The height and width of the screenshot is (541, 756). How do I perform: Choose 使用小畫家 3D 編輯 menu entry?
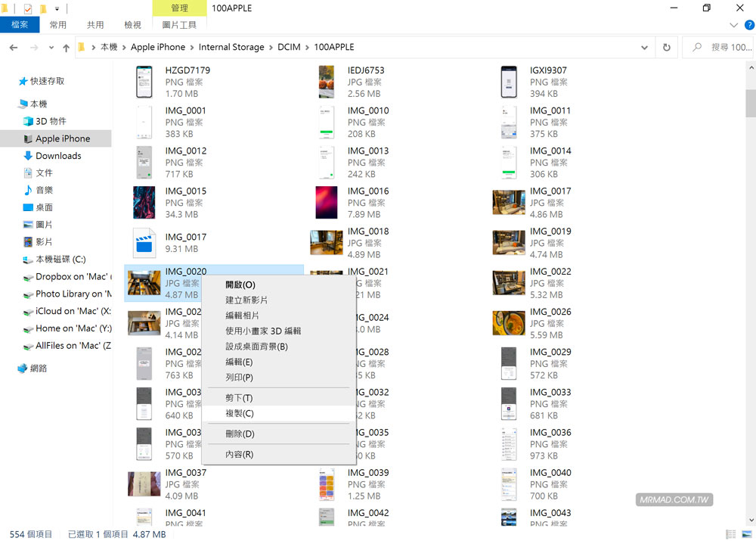[277, 331]
